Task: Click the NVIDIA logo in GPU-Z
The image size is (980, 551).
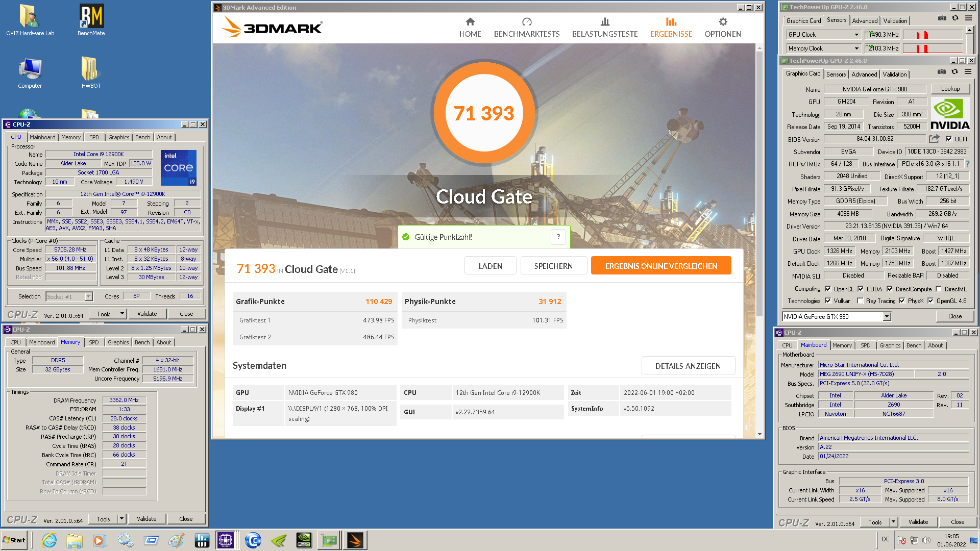Action: [x=949, y=114]
